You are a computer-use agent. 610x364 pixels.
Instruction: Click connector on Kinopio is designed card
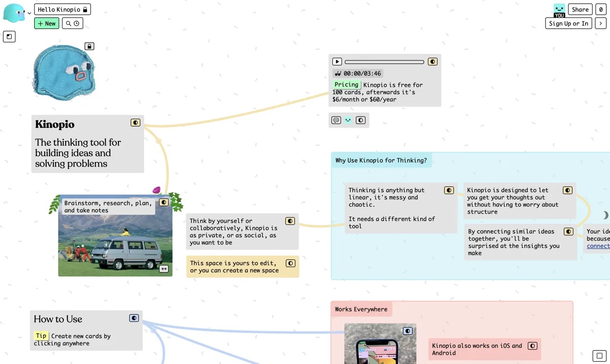click(568, 190)
